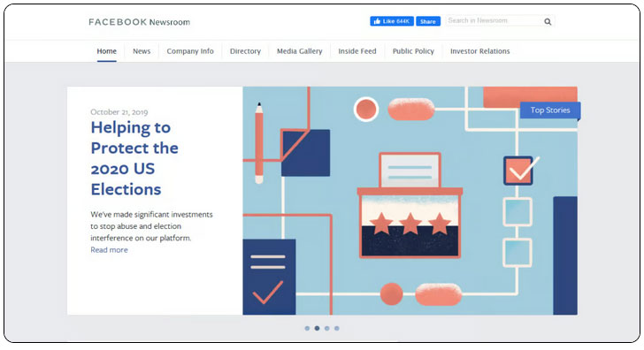Viewport: 644px width, 350px height.
Task: Select the fourth carousel dot
Action: click(x=337, y=328)
